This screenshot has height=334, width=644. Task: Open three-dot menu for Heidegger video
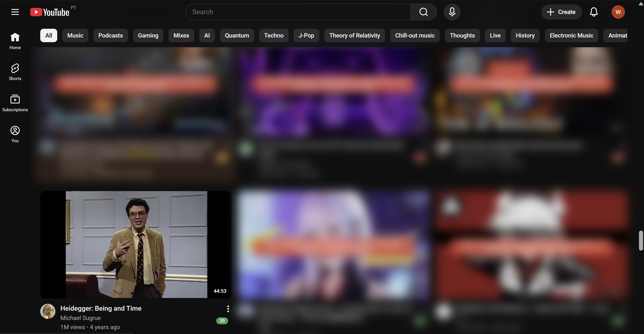pyautogui.click(x=228, y=308)
